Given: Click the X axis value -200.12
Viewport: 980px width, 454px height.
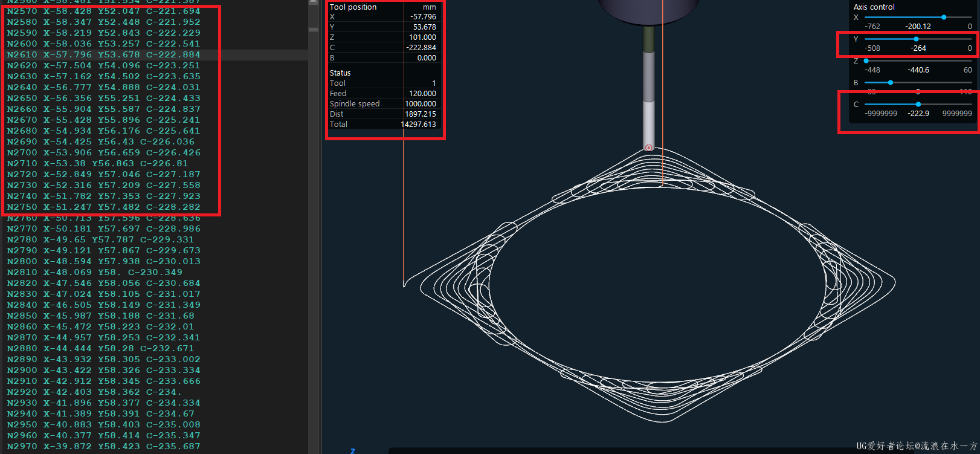Looking at the screenshot, I should (918, 27).
